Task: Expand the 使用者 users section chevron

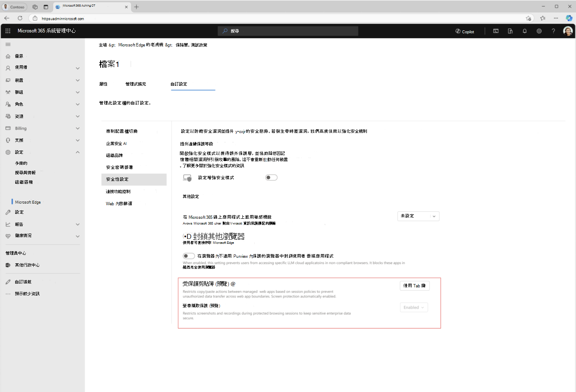Action: pyautogui.click(x=78, y=68)
